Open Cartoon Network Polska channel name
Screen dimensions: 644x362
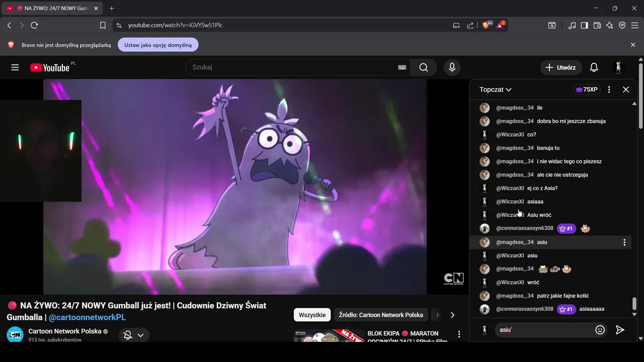click(x=65, y=331)
